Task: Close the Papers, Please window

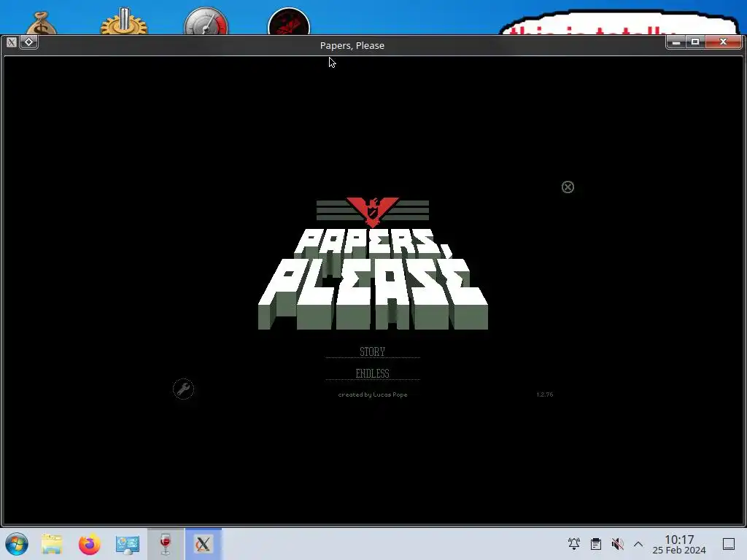Action: (x=723, y=42)
